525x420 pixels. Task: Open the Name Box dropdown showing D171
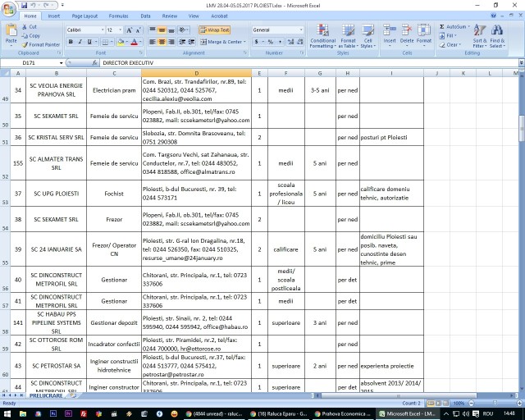(62, 63)
